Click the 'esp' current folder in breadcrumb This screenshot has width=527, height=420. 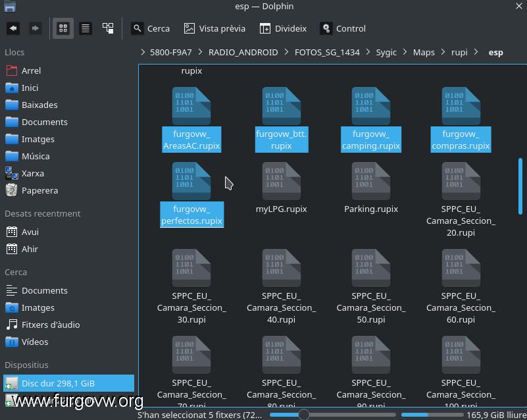[x=495, y=53]
